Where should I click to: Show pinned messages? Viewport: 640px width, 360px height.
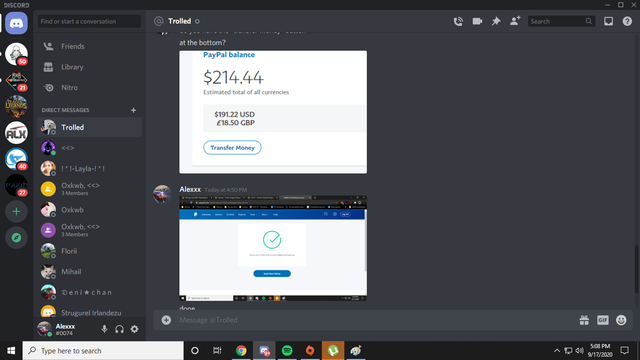pyautogui.click(x=496, y=21)
